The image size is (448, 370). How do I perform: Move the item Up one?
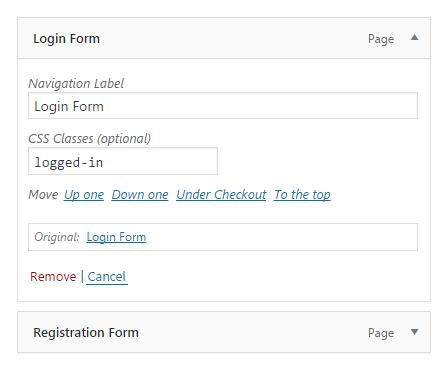84,195
